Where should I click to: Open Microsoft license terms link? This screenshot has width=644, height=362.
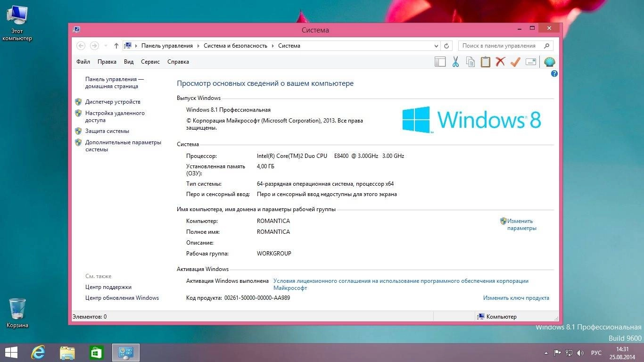tap(401, 284)
